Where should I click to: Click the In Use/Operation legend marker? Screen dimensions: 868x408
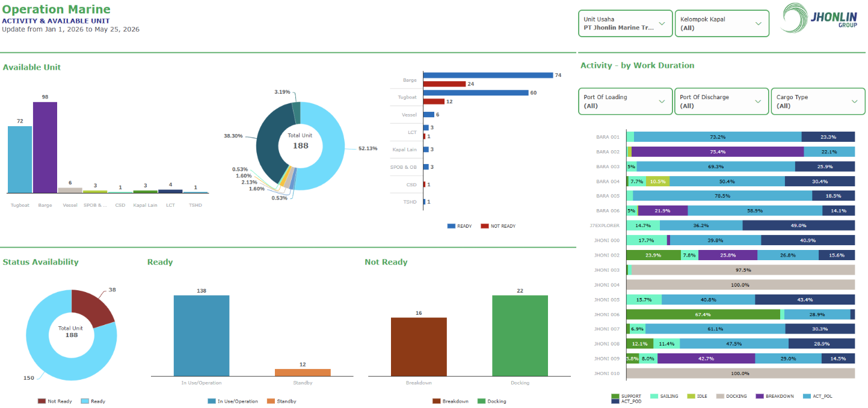[x=212, y=401]
